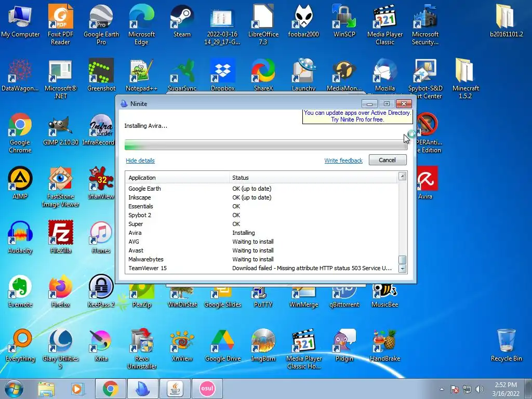
Task: Click the details list scrollbar thumb
Action: (x=403, y=260)
